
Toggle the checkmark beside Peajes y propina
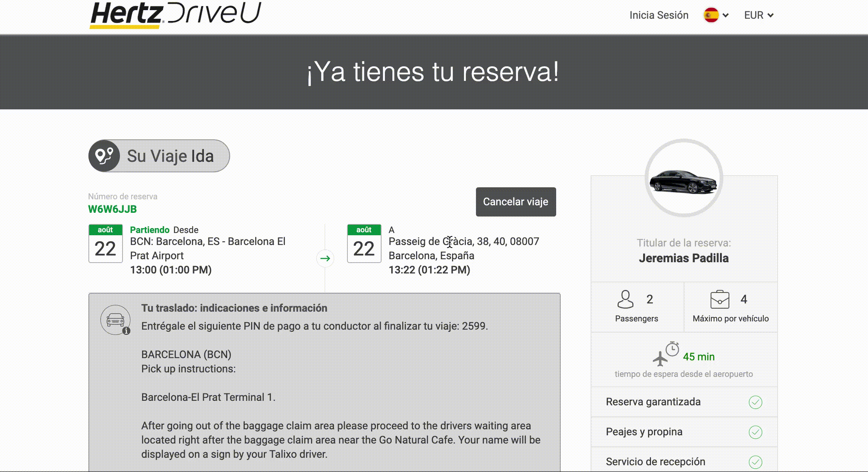pos(756,432)
